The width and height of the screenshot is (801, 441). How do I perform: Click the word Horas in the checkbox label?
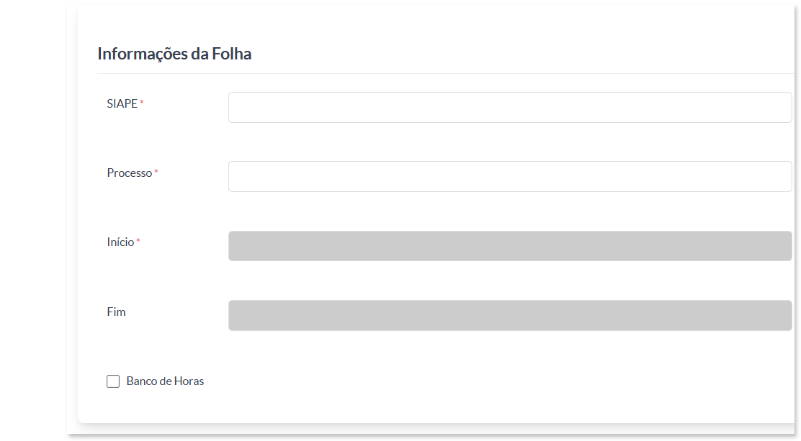click(x=187, y=381)
